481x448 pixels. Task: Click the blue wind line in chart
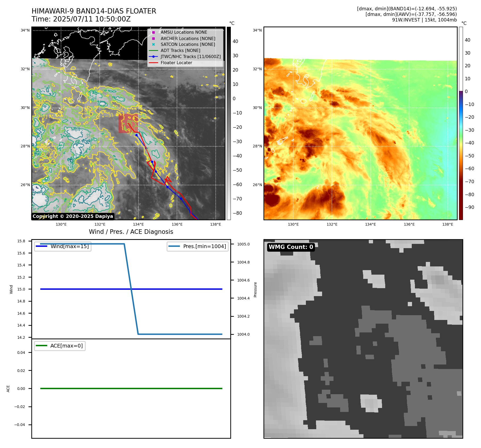coord(131,289)
